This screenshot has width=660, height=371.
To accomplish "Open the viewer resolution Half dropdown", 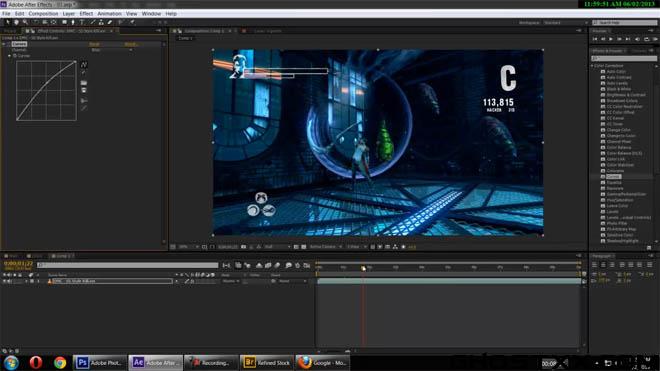I will click(x=277, y=247).
